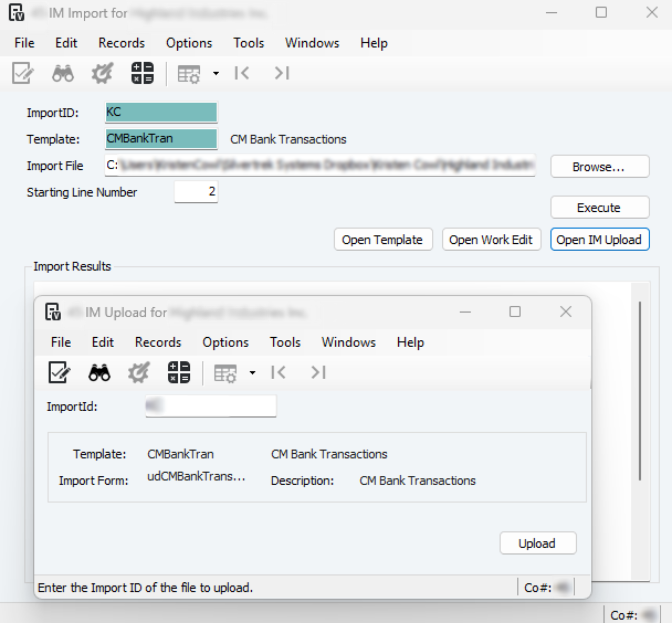Open Tools menu in IM Upload window
The height and width of the screenshot is (623, 672).
coord(285,342)
